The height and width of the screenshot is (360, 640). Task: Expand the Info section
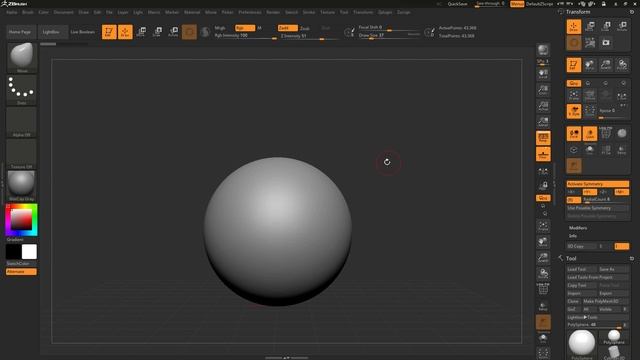pyautogui.click(x=573, y=236)
